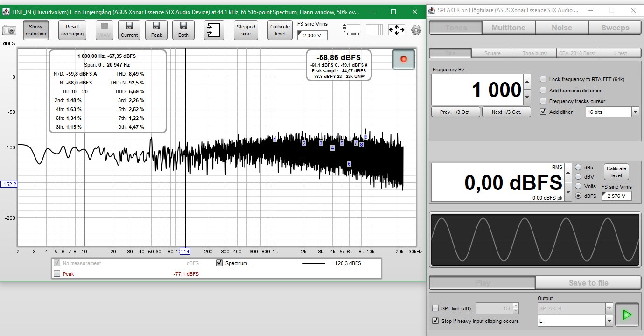Increase frequency with up spinner arrow

527,82
